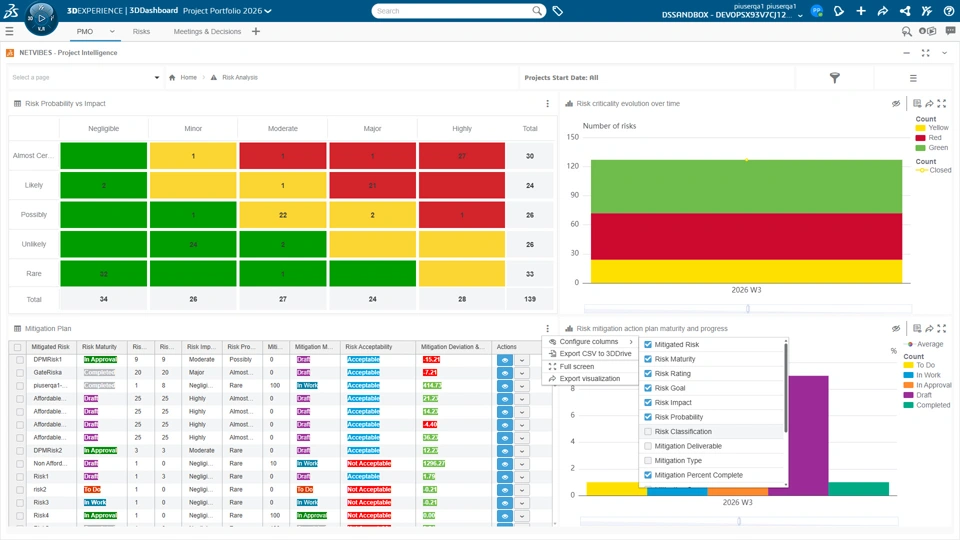Go to Home breadcrumb link

(x=189, y=78)
